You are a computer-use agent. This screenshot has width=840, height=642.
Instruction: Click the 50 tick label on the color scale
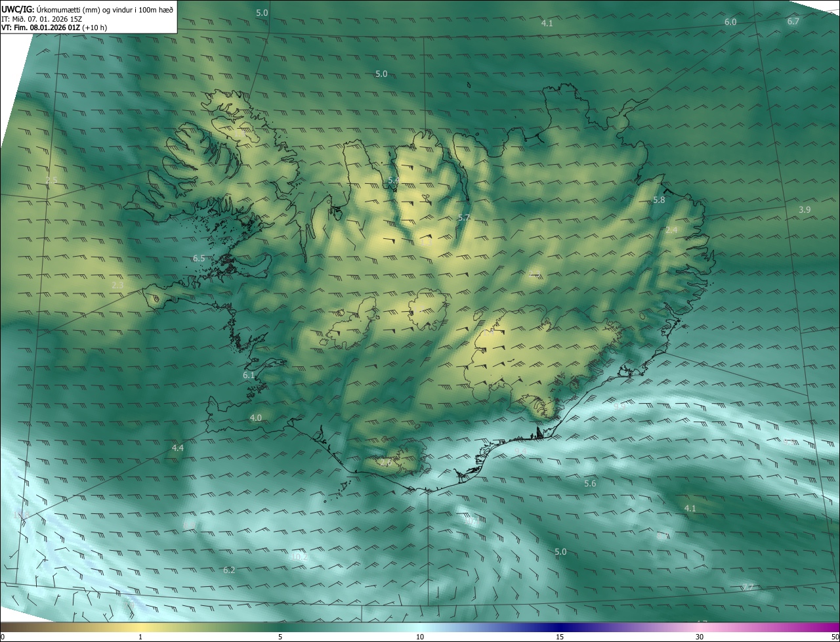835,637
